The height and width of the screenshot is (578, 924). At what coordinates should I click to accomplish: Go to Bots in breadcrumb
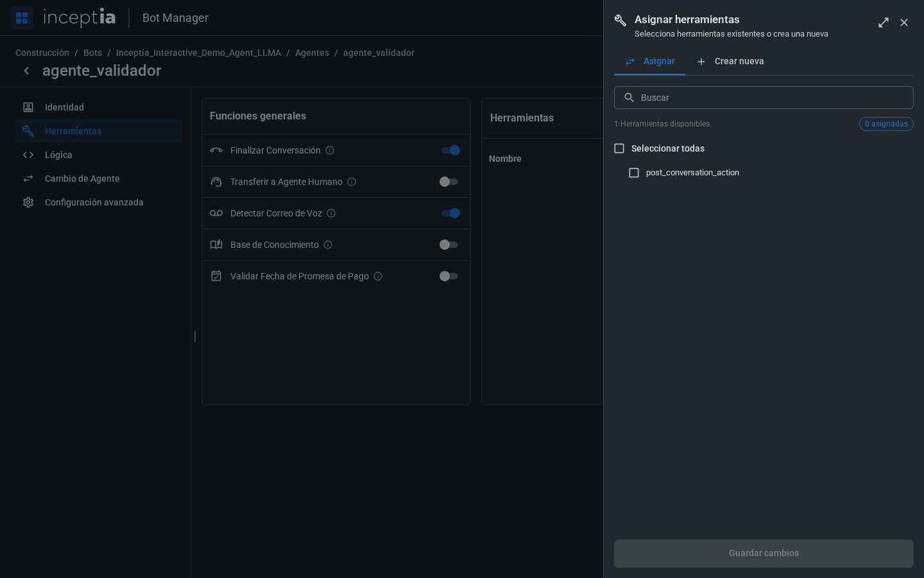pyautogui.click(x=92, y=53)
